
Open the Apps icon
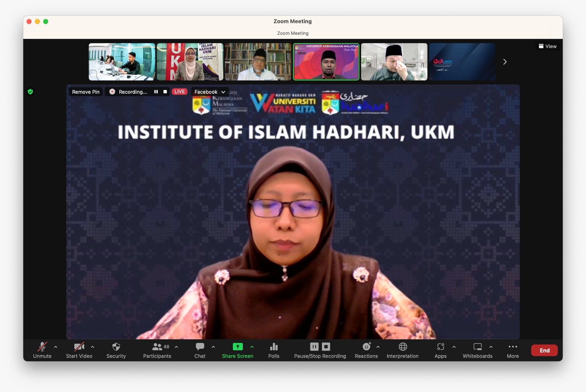tap(440, 347)
